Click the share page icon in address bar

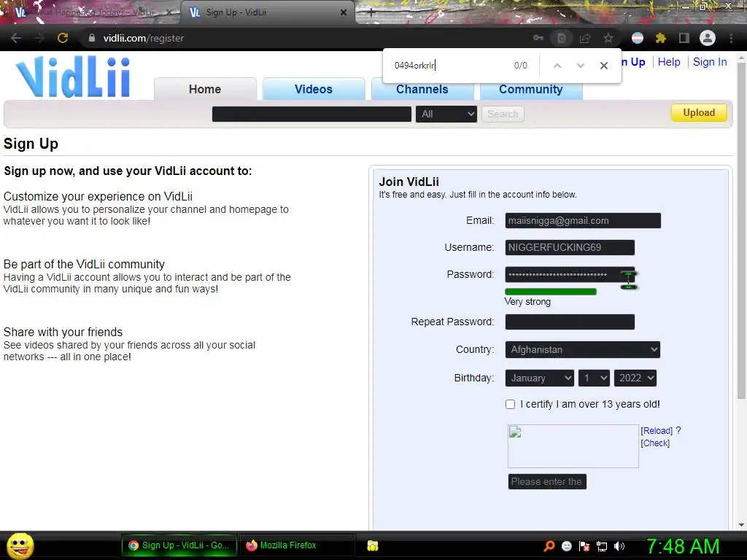585,38
